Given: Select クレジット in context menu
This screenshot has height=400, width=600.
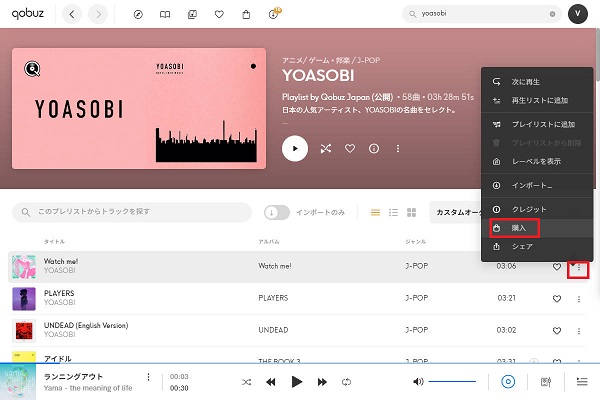Looking at the screenshot, I should pos(537,209).
